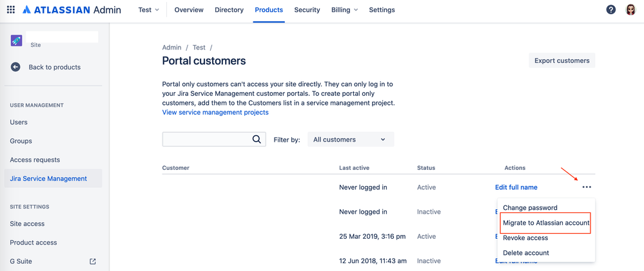Click the search magnifier icon
The image size is (644, 271).
click(x=257, y=140)
